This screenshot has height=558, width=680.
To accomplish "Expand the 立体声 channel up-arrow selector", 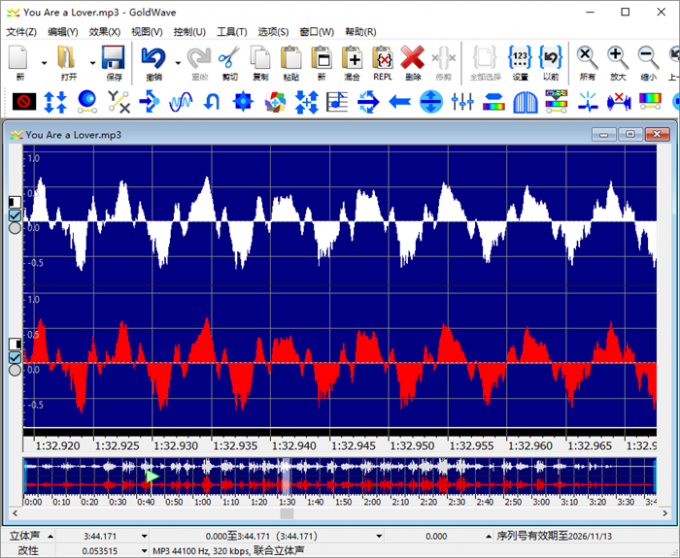I will point(50,537).
